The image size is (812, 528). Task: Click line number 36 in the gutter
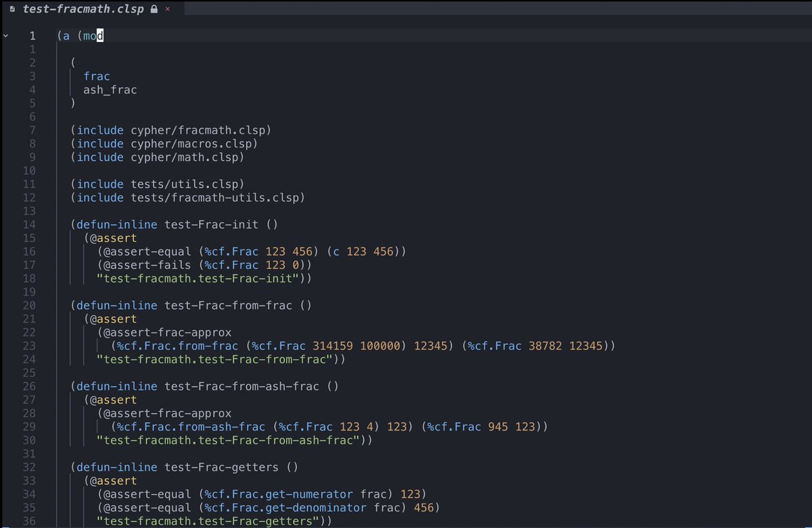30,521
